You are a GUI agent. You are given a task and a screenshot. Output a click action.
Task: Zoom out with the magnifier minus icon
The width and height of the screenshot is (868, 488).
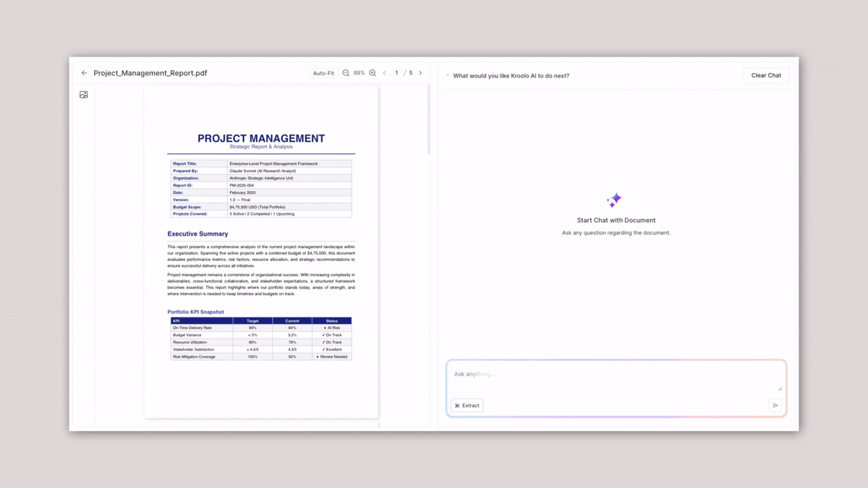346,73
